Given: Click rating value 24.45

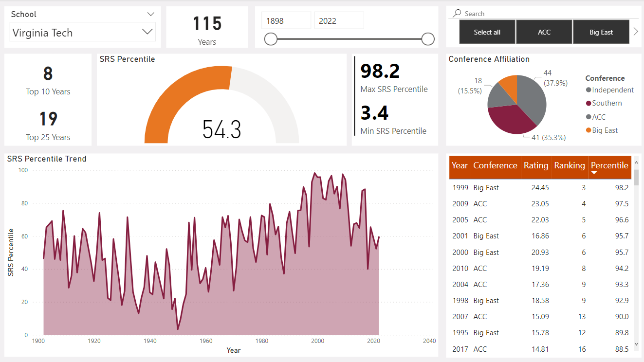Looking at the screenshot, I should click(540, 187).
